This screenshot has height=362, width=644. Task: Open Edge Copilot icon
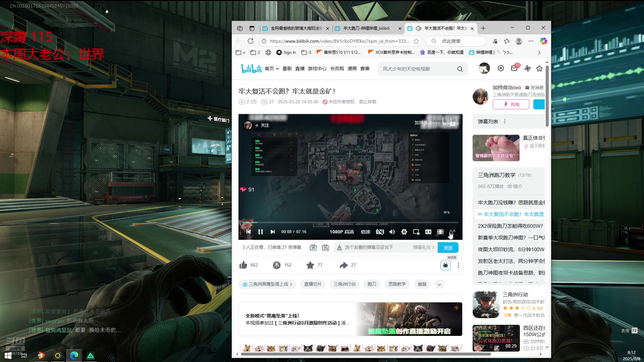click(543, 41)
